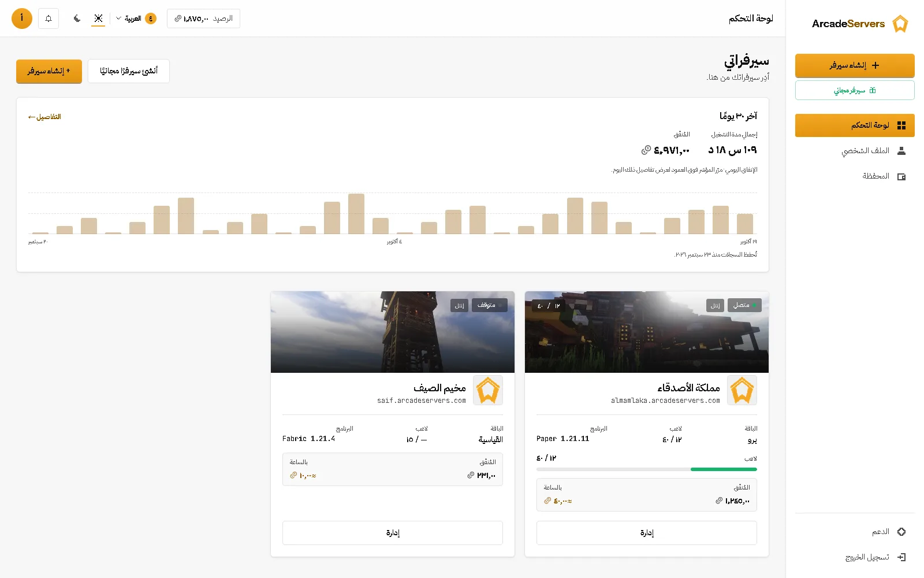
Task: Click إنتل badge on مخيم الصيف card
Action: [x=459, y=305]
